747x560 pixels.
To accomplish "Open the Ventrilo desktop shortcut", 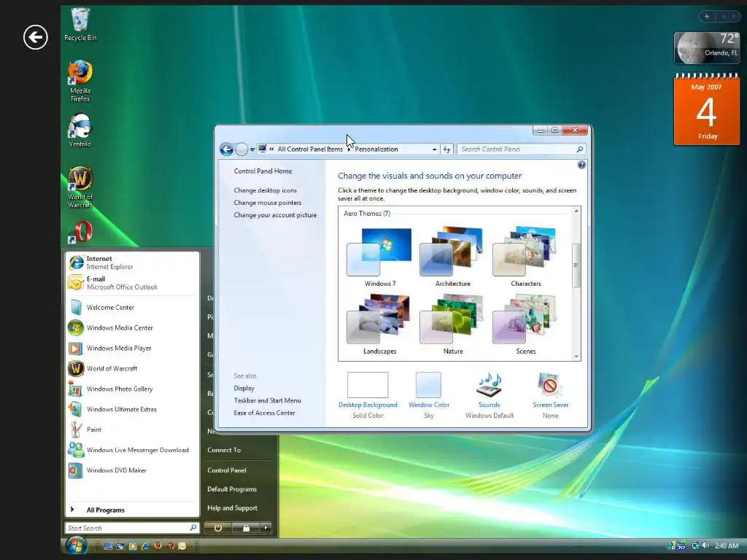I will pos(80,130).
